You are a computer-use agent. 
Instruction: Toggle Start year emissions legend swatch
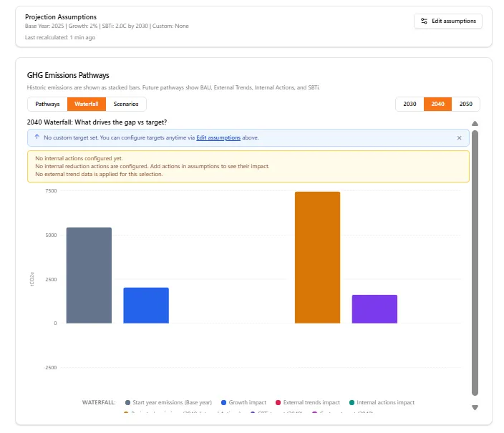(x=127, y=402)
